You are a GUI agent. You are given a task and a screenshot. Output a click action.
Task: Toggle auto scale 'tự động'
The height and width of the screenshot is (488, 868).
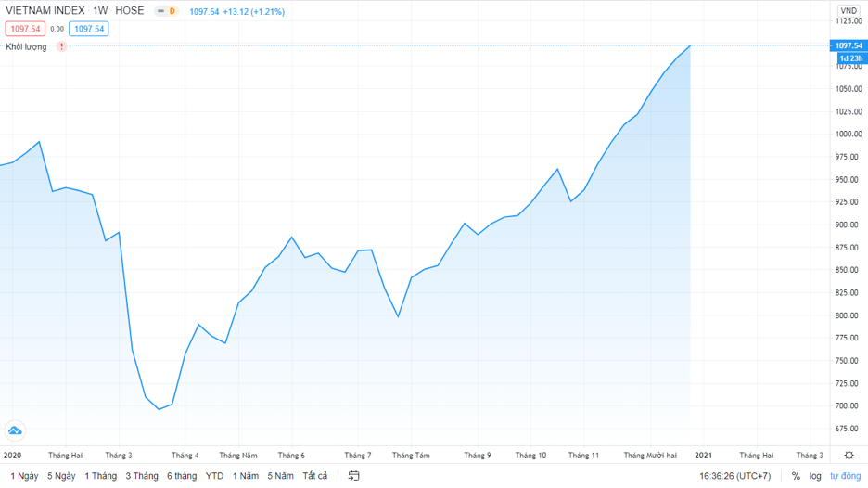845,476
